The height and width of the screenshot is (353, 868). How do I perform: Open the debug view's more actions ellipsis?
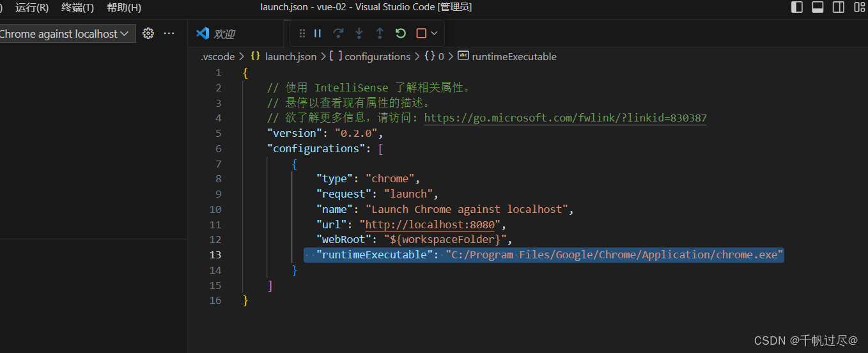tap(169, 34)
